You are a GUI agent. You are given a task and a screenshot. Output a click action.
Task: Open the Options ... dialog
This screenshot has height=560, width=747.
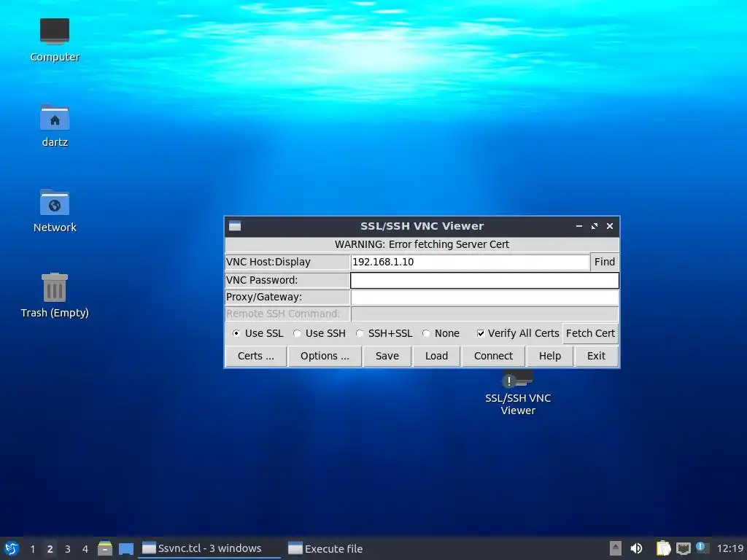pyautogui.click(x=325, y=356)
